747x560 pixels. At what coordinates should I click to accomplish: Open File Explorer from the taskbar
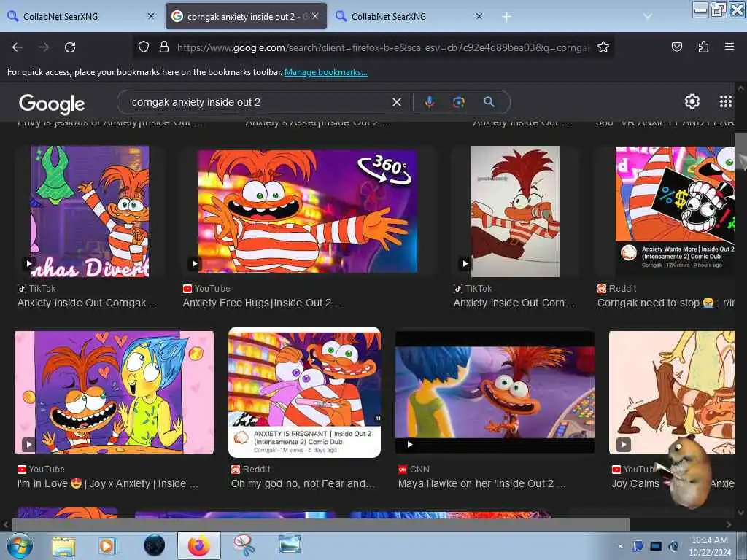pos(63,545)
